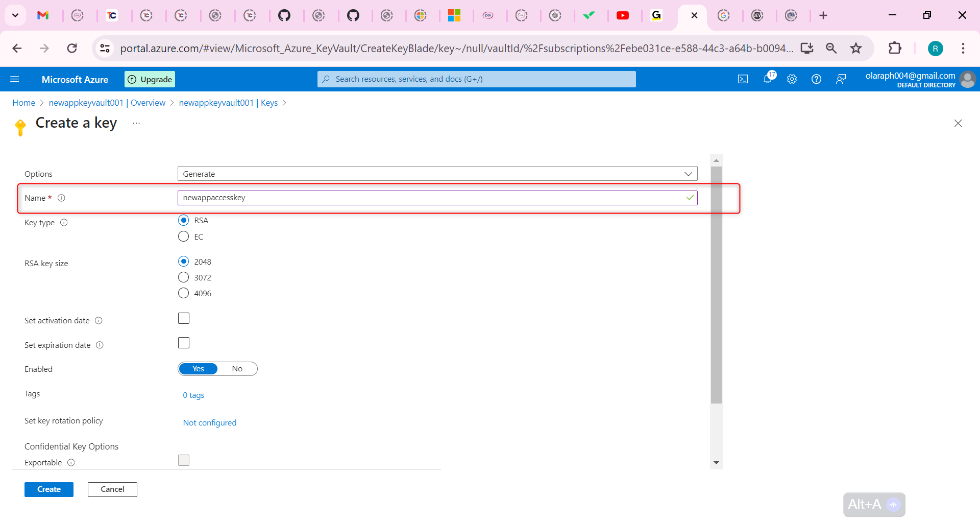Switch to the black G logo tab
Image resolution: width=980 pixels, height=521 pixels.
(x=656, y=15)
